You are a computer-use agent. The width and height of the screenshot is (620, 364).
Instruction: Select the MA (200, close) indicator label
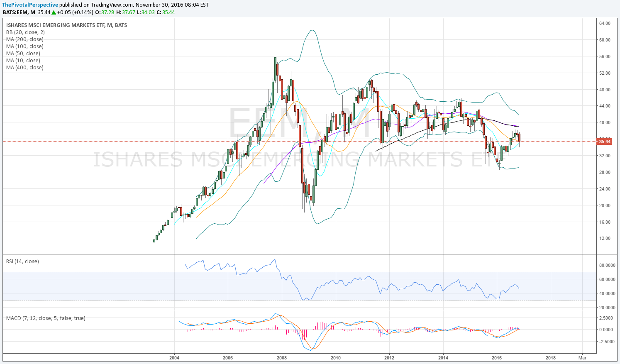pos(24,39)
